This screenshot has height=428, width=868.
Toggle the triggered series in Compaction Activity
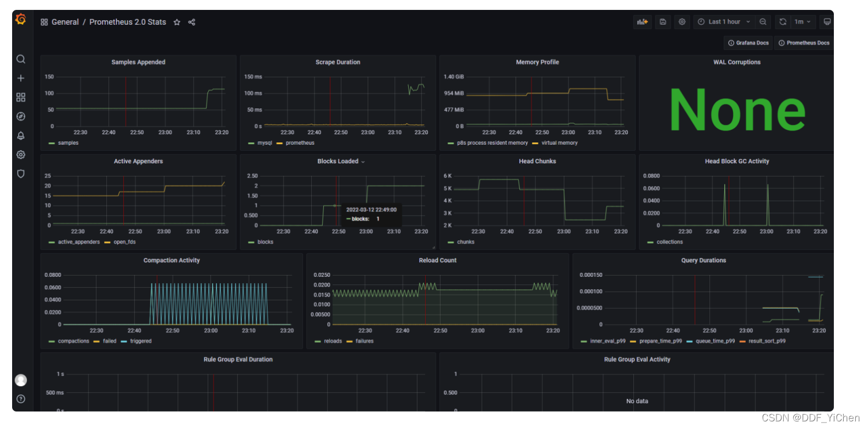140,341
